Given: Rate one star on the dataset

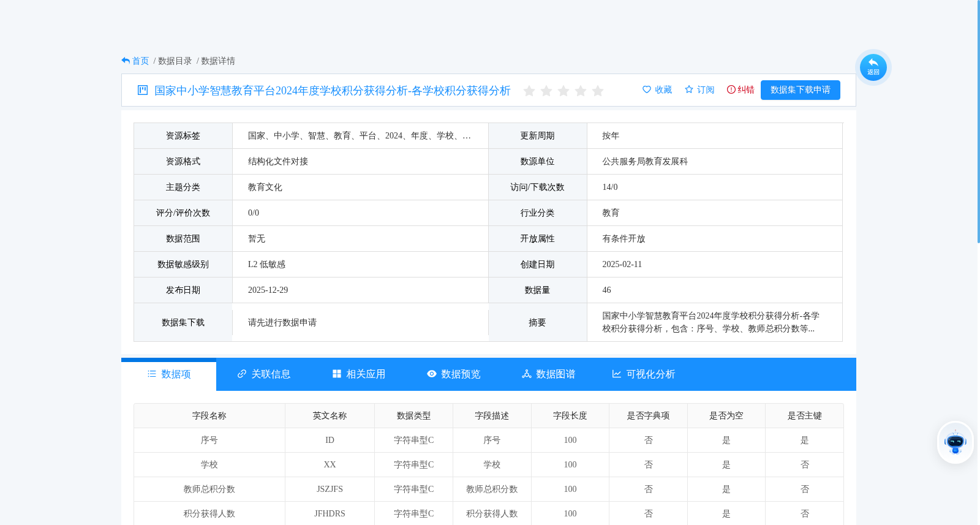Looking at the screenshot, I should pyautogui.click(x=529, y=91).
